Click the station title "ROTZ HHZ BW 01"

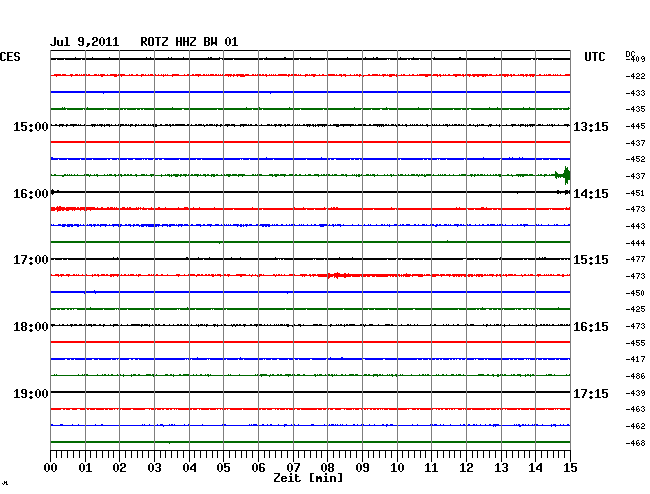click(189, 42)
